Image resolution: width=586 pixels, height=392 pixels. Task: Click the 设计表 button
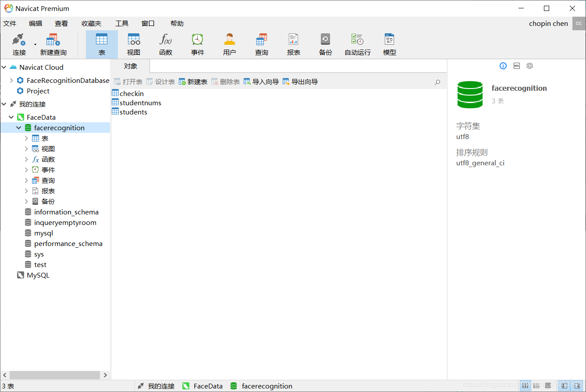click(x=160, y=82)
